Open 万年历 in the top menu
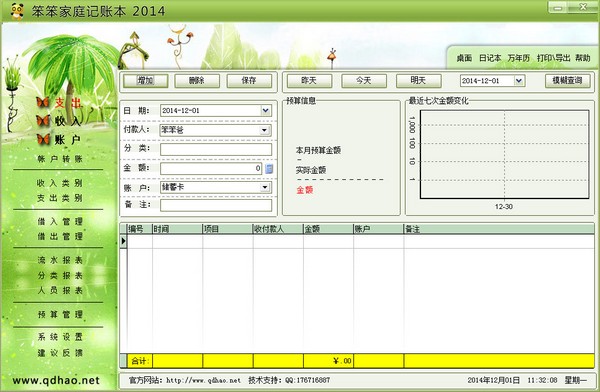600x392 pixels. pyautogui.click(x=518, y=58)
